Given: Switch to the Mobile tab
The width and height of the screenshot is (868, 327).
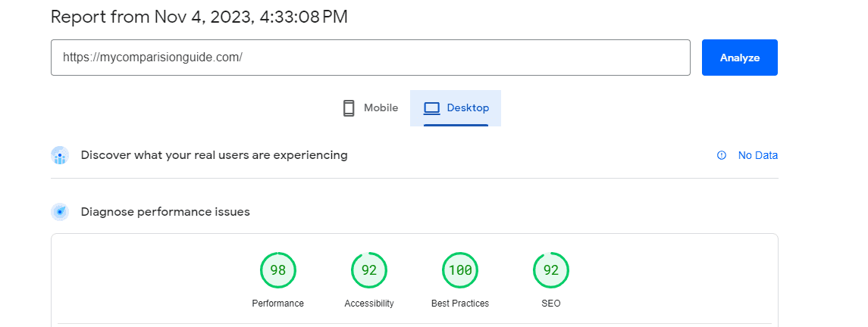Looking at the screenshot, I should coord(370,108).
